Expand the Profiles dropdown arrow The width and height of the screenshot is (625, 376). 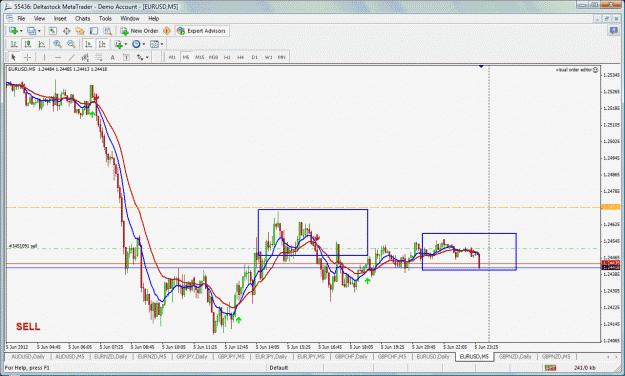point(39,31)
